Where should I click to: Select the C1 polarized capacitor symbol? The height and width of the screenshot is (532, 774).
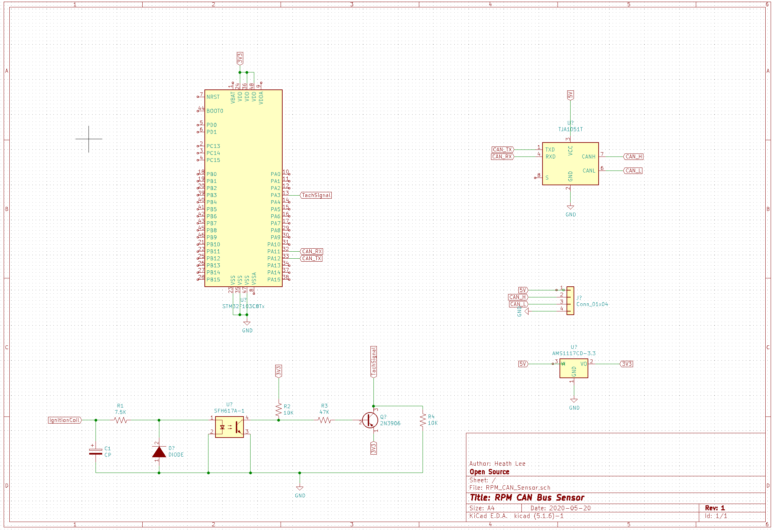[x=96, y=452]
